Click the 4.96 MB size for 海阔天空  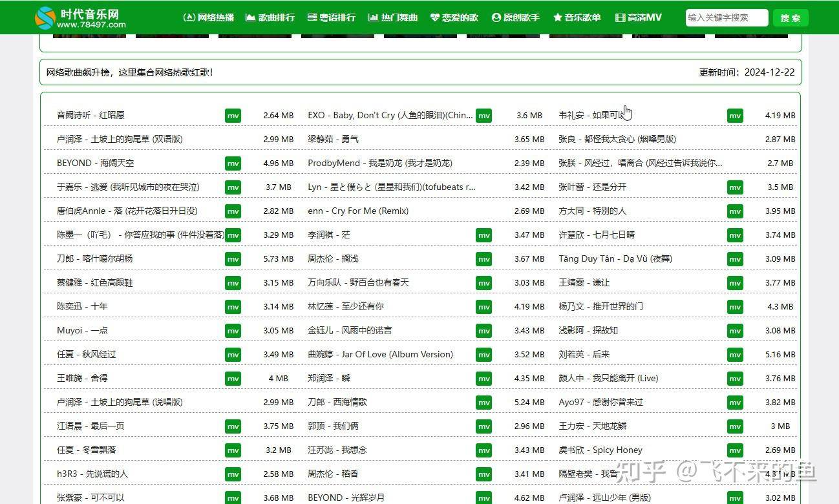coord(279,163)
